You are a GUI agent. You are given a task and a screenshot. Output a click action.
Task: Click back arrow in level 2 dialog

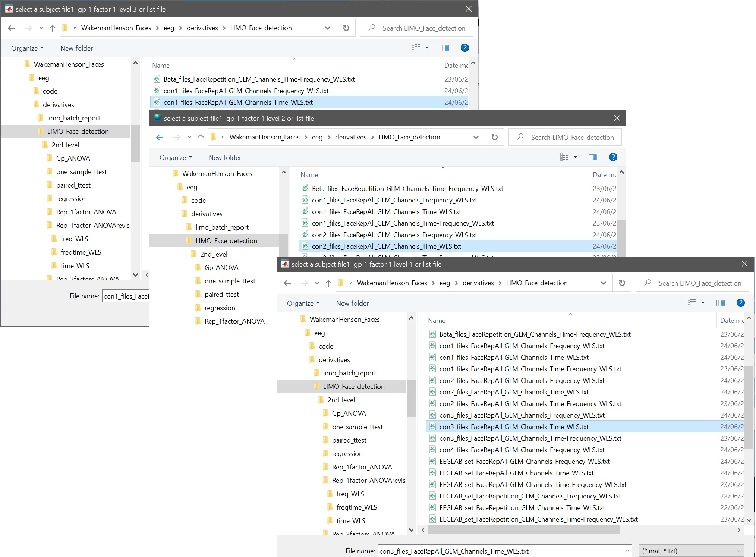[160, 137]
